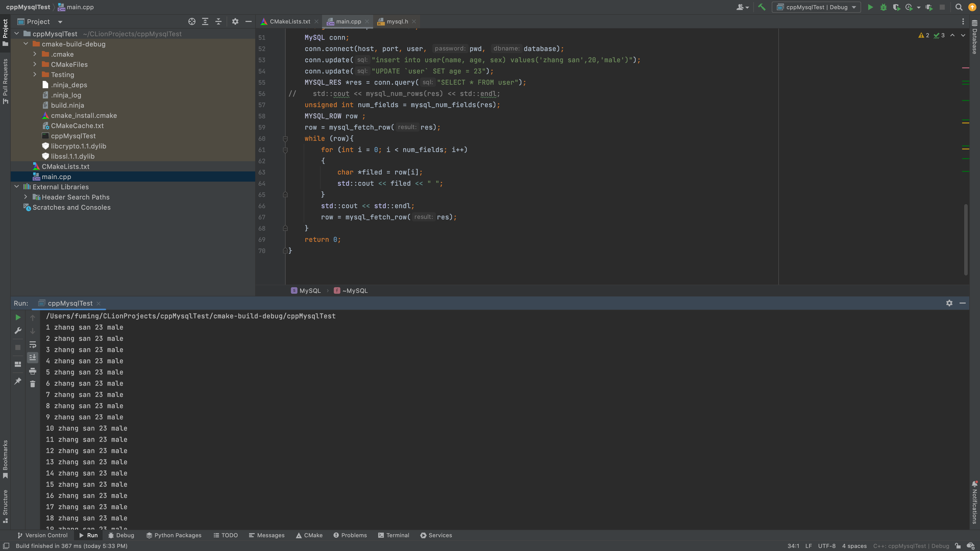The width and height of the screenshot is (980, 551).
Task: Open Run panel settings gear
Action: pyautogui.click(x=949, y=303)
